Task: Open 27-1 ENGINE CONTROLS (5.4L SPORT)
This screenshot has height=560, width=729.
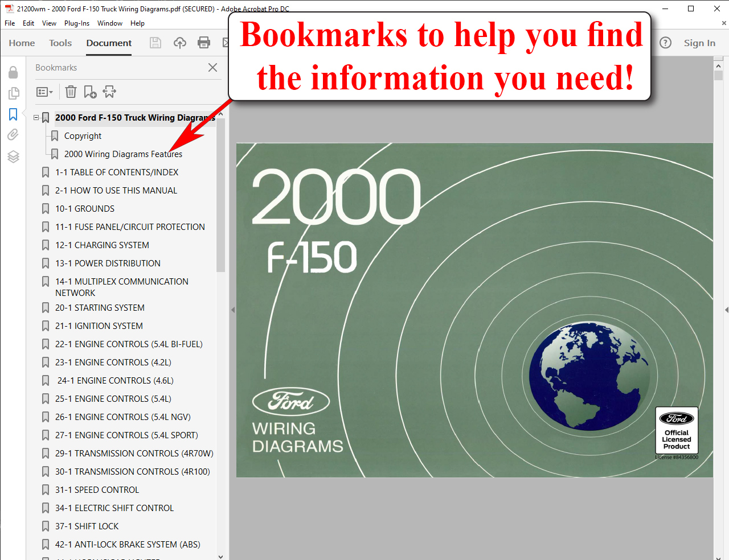Action: (x=126, y=435)
